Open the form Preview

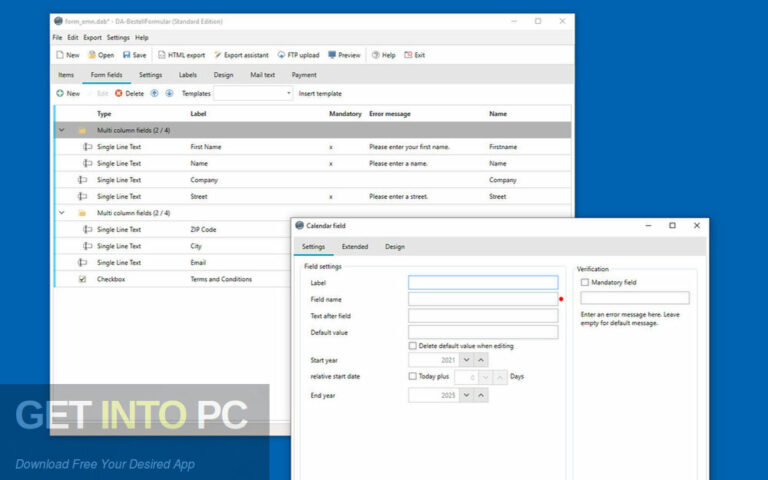pos(344,55)
